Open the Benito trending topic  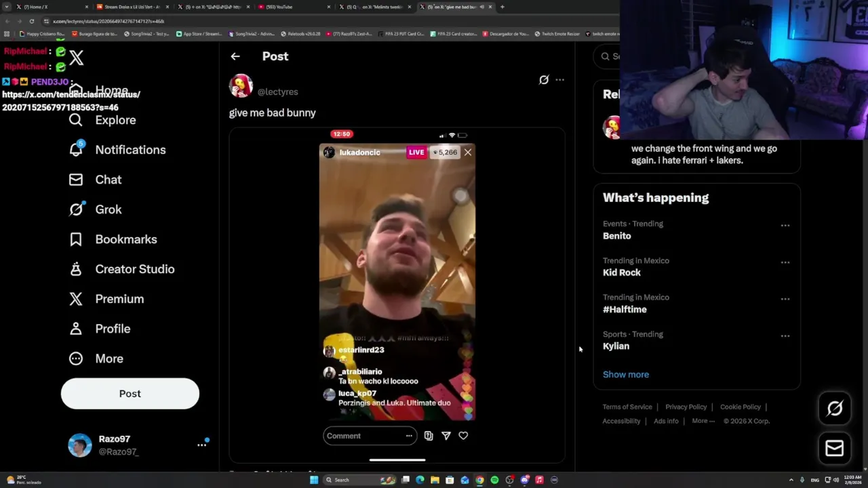point(616,236)
